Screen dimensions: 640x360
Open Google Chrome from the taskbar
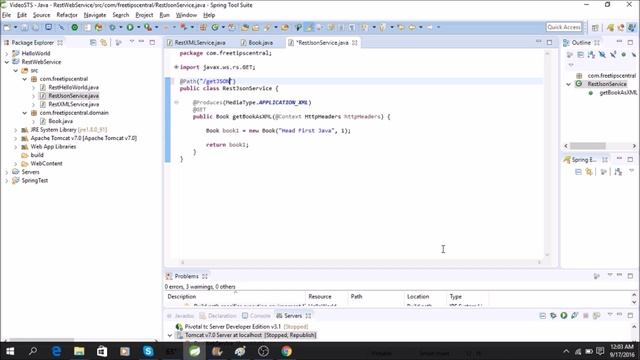pos(287,351)
